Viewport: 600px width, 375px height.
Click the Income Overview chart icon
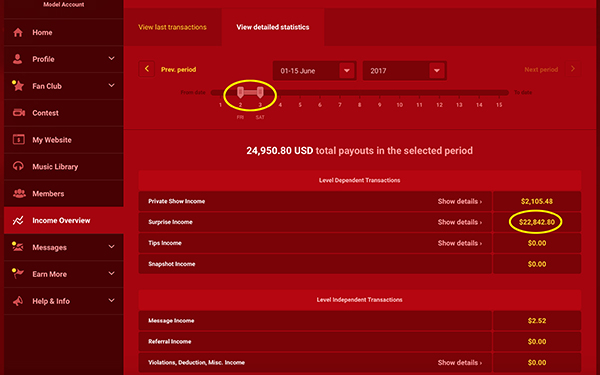tap(18, 220)
